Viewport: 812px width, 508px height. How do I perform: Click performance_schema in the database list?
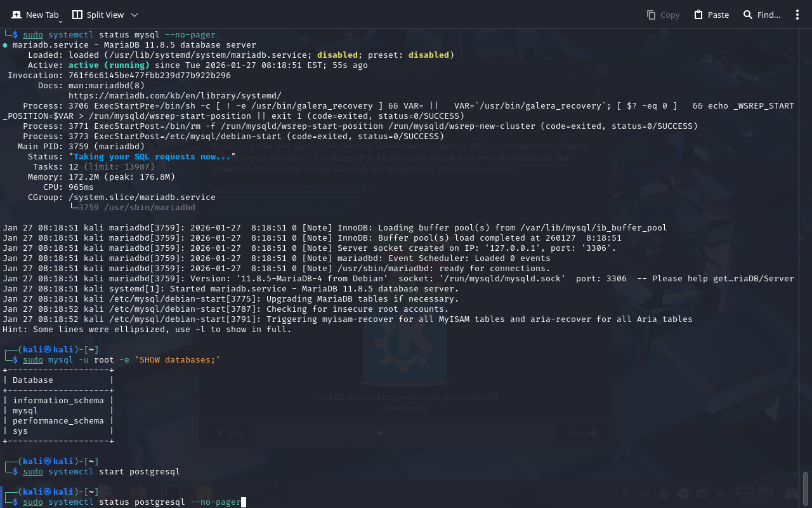click(x=58, y=421)
